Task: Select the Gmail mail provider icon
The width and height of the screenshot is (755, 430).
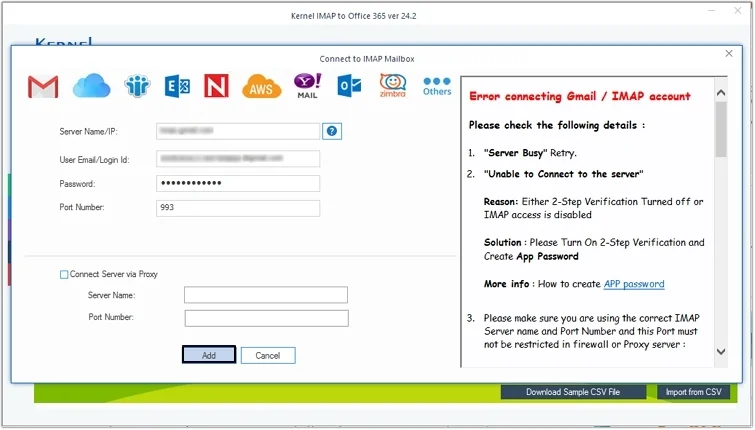Action: 43,87
